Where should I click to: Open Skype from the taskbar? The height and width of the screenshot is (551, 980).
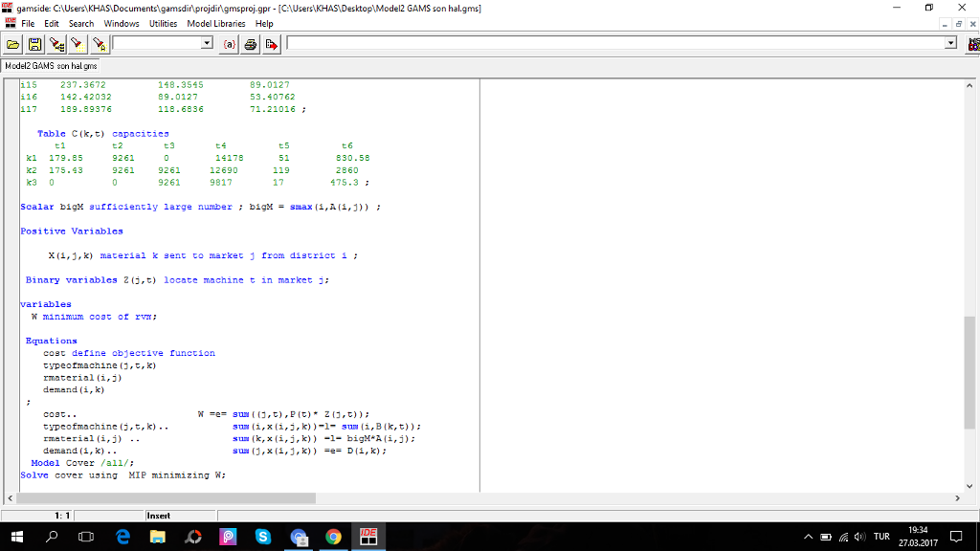(262, 537)
